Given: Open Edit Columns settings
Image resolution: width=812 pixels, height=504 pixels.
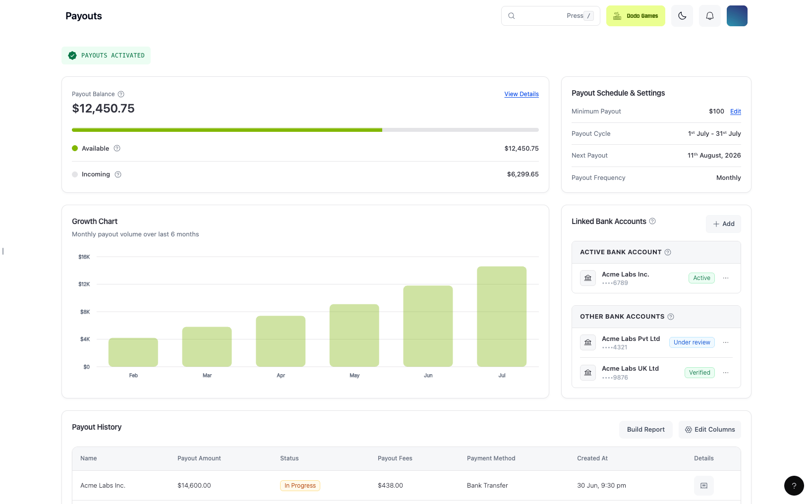Looking at the screenshot, I should (710, 430).
